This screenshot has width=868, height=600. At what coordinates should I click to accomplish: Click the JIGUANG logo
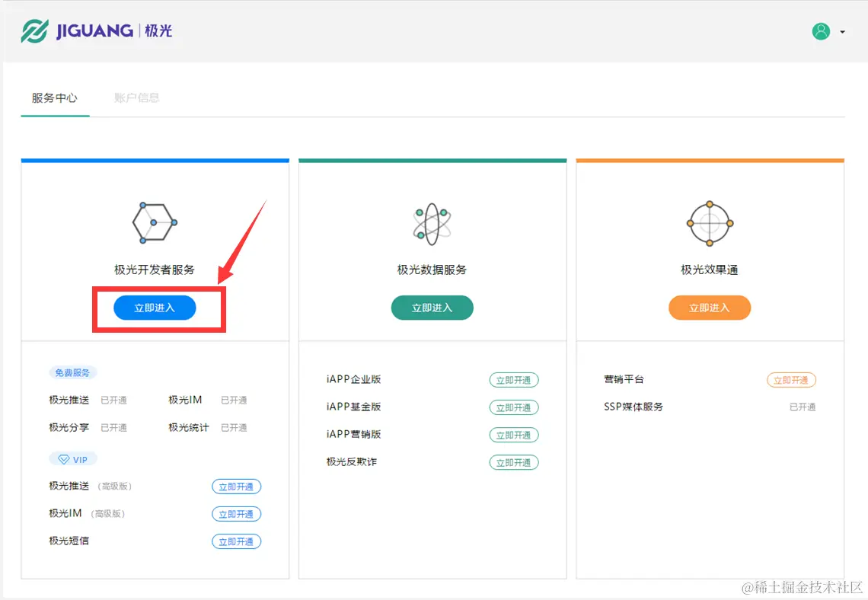[97, 30]
